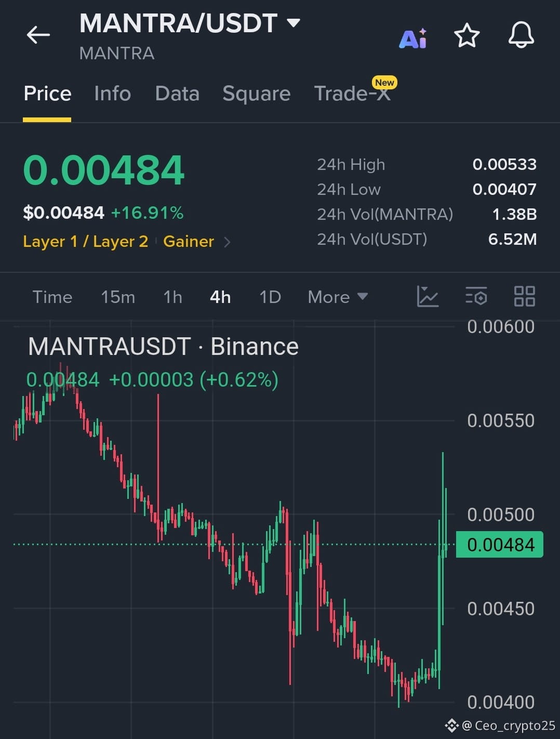
Task: Open price alerts via the bell icon
Action: (x=521, y=35)
